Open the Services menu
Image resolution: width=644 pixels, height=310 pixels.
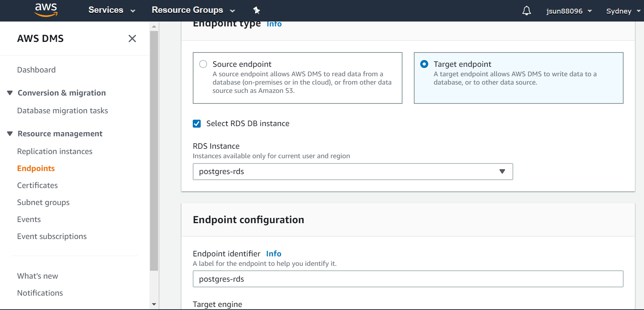click(111, 10)
